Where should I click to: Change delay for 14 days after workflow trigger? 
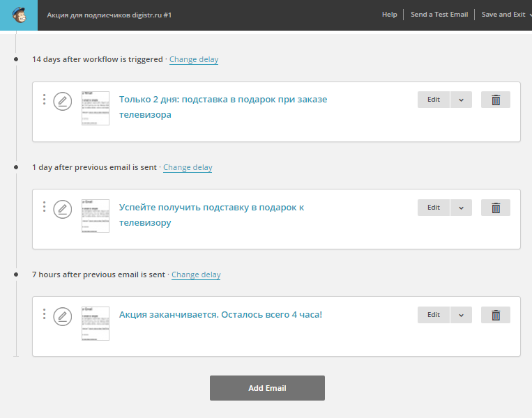tap(194, 59)
